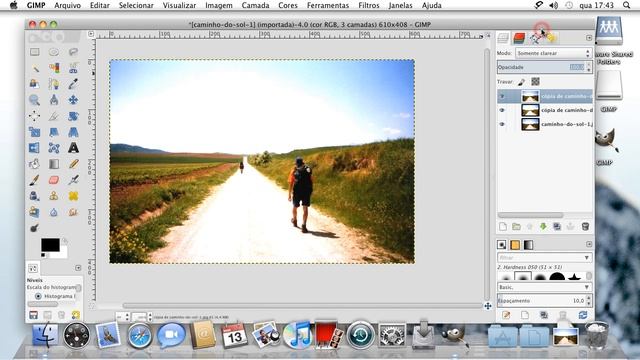
Task: Switch to the Gradients tab
Action: coord(529,244)
